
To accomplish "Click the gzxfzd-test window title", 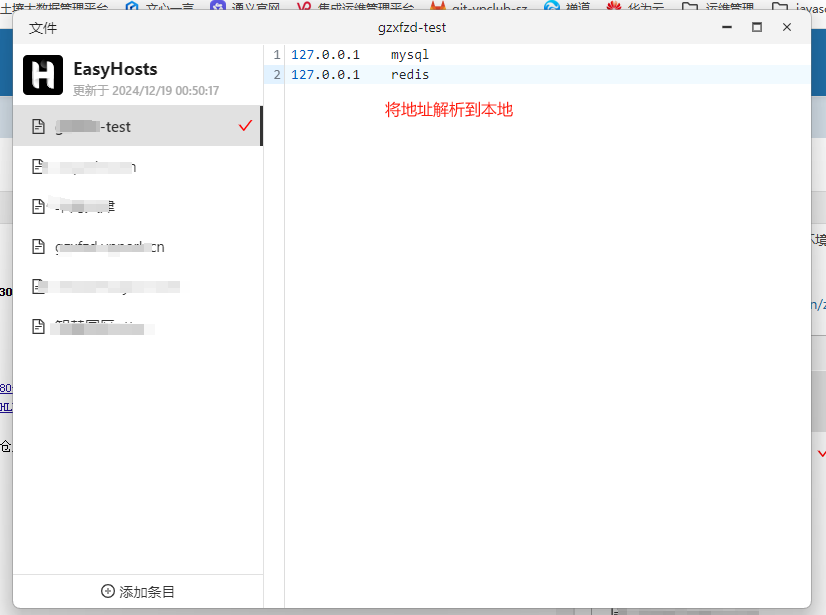I will click(412, 27).
